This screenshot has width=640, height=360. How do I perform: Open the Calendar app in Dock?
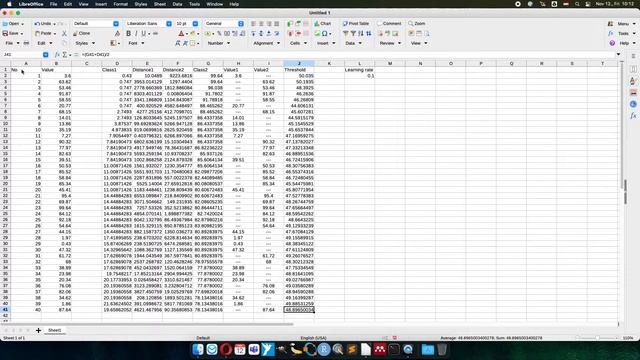pos(240,349)
